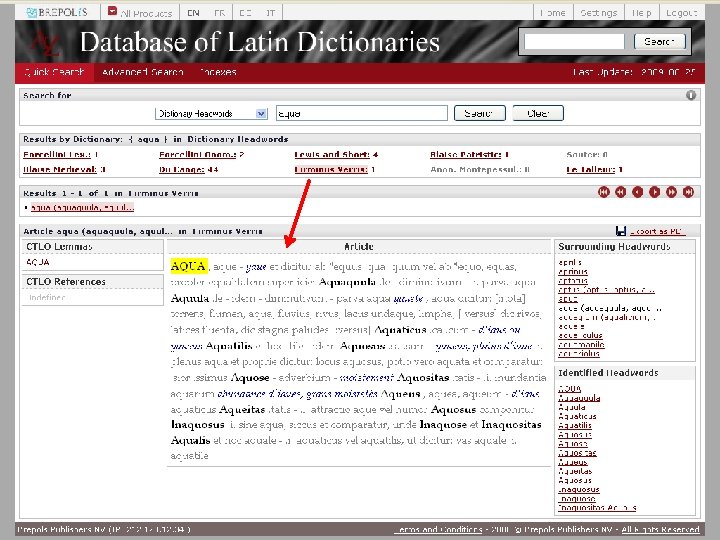Click Aquaticus in Identified Headwords
720x540 pixels.
pos(577,416)
